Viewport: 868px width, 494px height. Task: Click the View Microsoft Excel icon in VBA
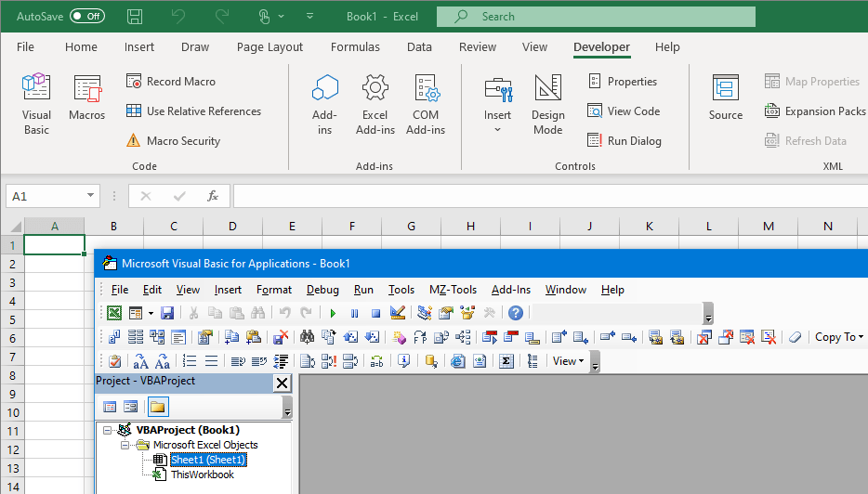[114, 313]
